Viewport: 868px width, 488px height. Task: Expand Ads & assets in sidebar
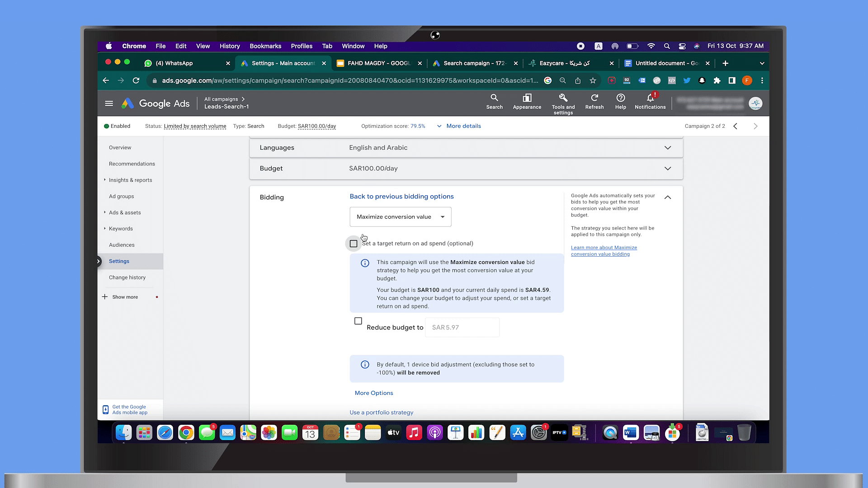coord(105,212)
